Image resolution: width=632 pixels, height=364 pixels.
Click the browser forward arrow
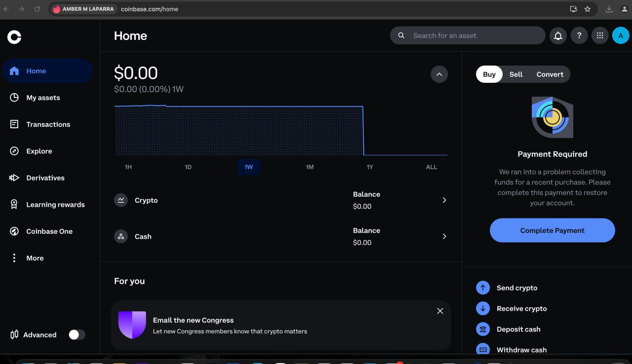(21, 9)
